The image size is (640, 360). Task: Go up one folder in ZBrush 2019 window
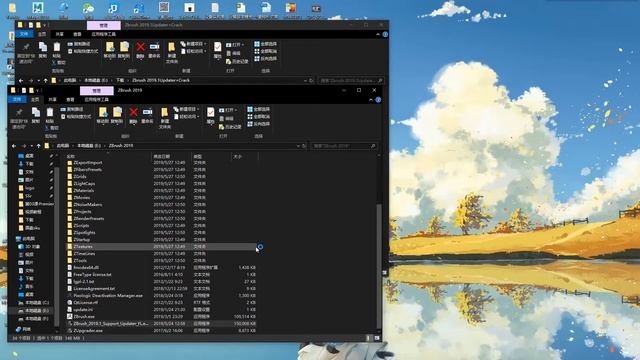click(x=39, y=146)
